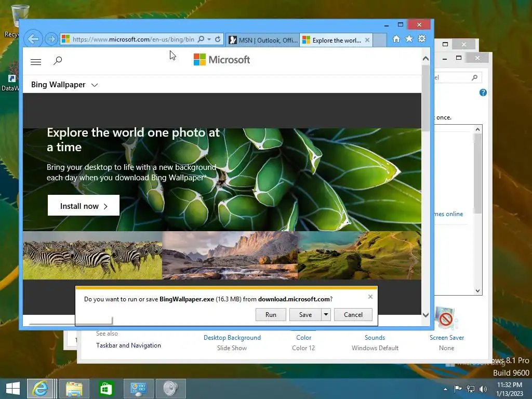This screenshot has width=532, height=399.
Task: Click the Microsoft logo on the page
Action: pos(221,60)
